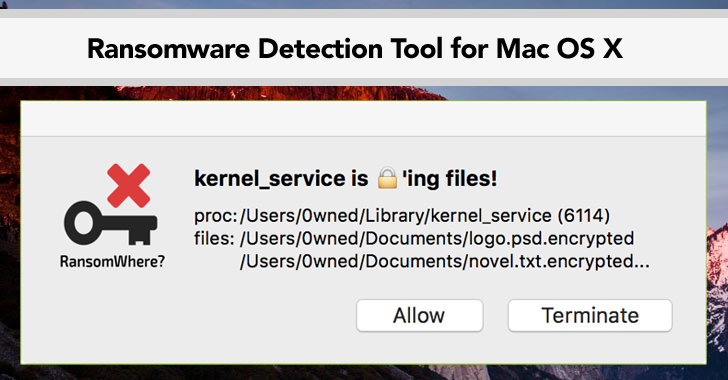
Task: Click the red X icon
Action: point(129,185)
